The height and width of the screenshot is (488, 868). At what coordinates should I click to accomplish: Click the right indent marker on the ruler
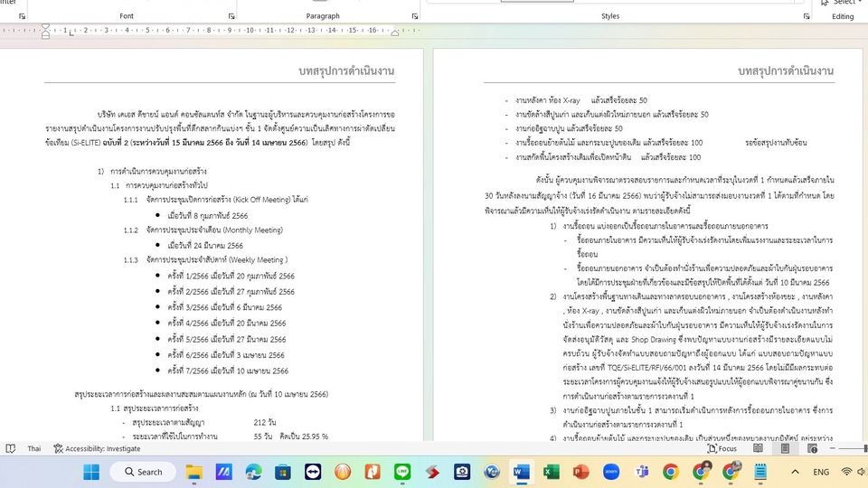point(395,33)
